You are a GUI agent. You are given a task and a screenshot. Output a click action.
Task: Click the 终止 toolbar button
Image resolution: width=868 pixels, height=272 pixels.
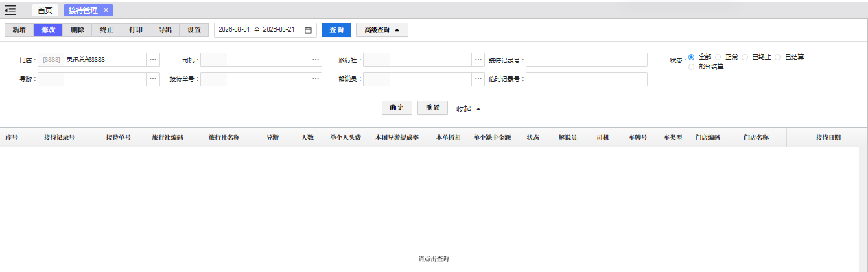[106, 30]
